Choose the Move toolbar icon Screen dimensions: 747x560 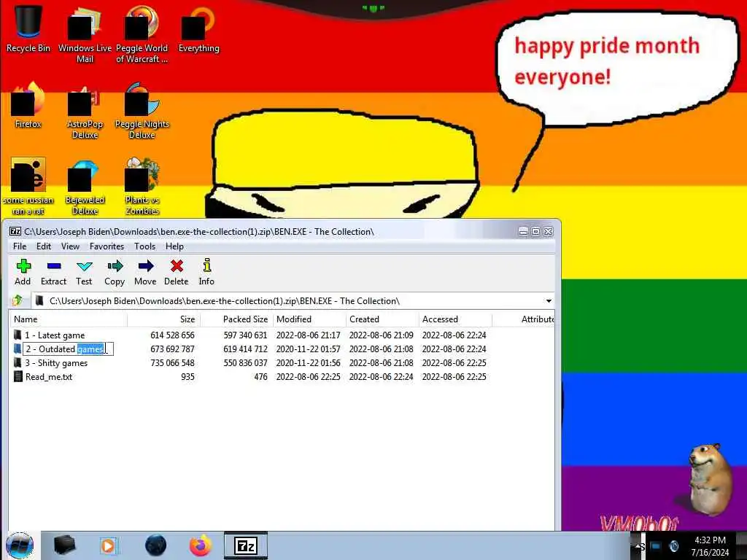pyautogui.click(x=145, y=272)
